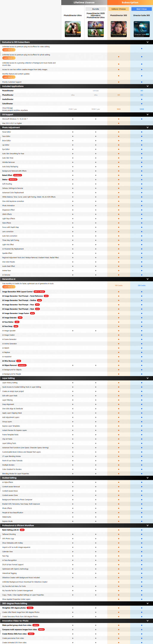Click the PhotoDirector 365 product title
Image resolution: width=153 pixels, height=644 pixels.
coord(119,15)
